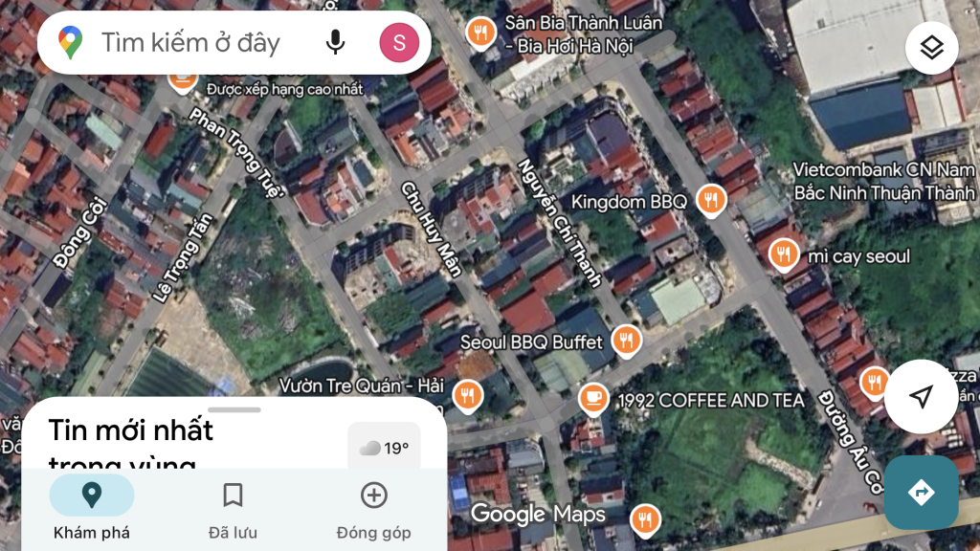Screen dimensions: 980x551
Task: Select the 1992 COFFEE AND TEA pin
Action: (594, 397)
